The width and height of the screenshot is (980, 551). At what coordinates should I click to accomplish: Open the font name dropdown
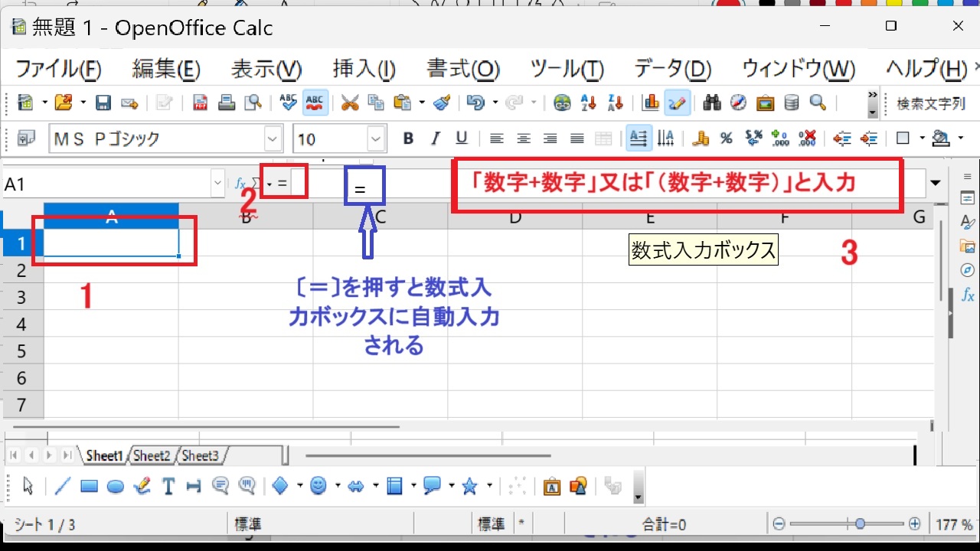point(272,139)
